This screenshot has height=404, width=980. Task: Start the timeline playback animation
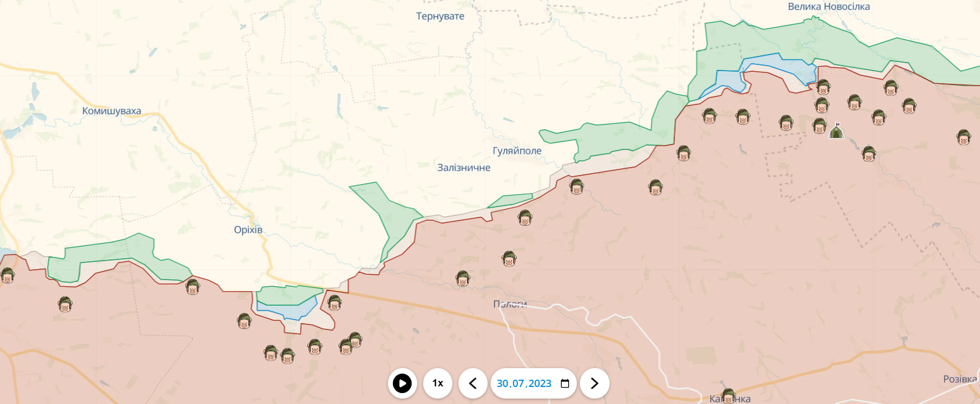(402, 383)
